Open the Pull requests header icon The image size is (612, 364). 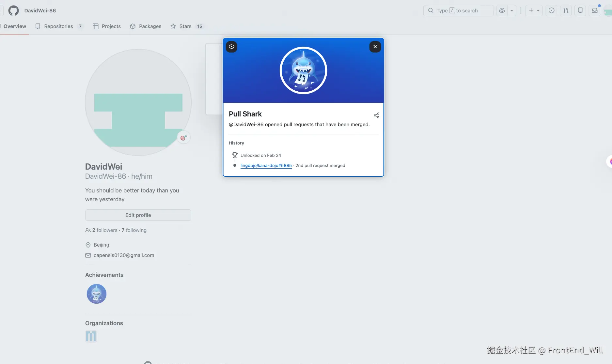pyautogui.click(x=566, y=10)
